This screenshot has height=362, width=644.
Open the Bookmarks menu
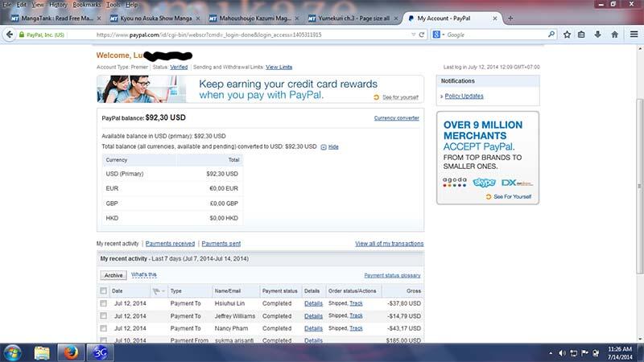tap(86, 5)
